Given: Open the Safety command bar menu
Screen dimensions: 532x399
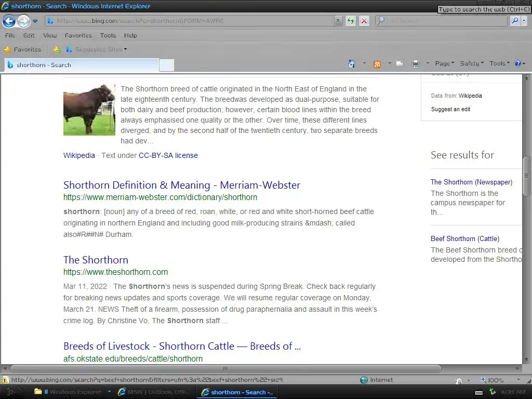Looking at the screenshot, I should 472,63.
